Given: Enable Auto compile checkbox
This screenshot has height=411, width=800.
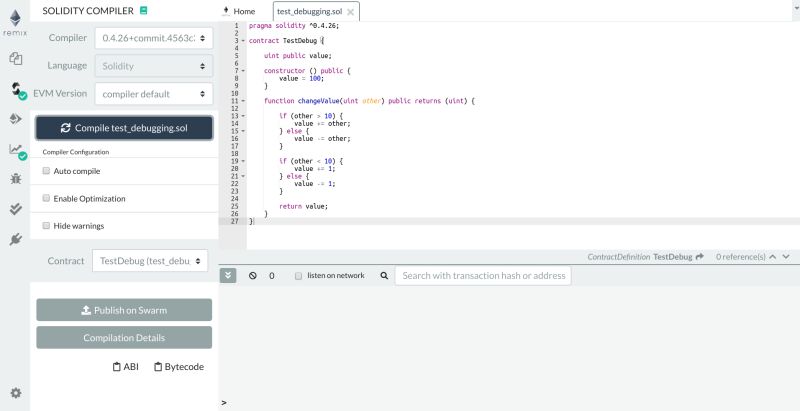Looking at the screenshot, I should point(46,171).
